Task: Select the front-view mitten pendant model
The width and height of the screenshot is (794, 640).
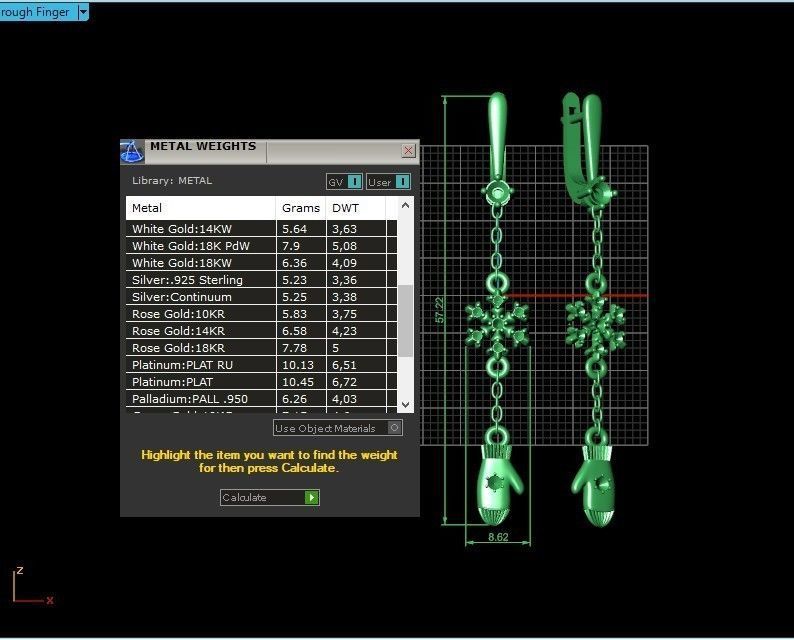Action: click(498, 484)
